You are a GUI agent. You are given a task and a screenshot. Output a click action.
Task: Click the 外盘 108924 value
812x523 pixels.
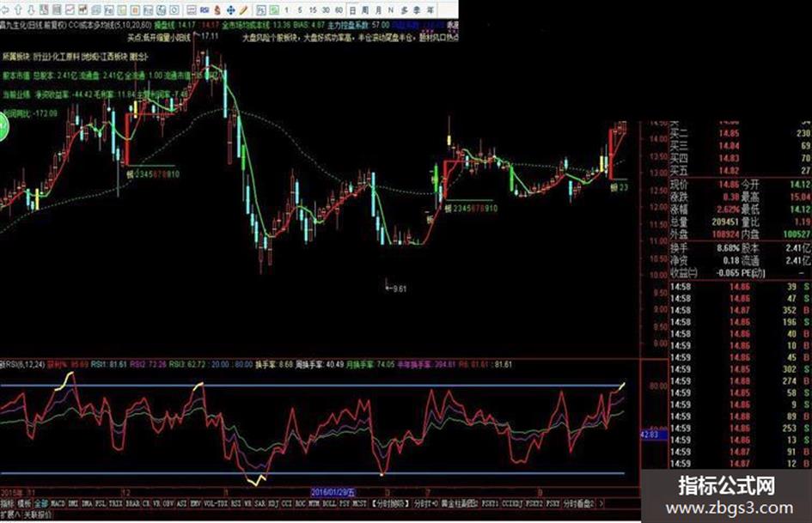click(724, 234)
